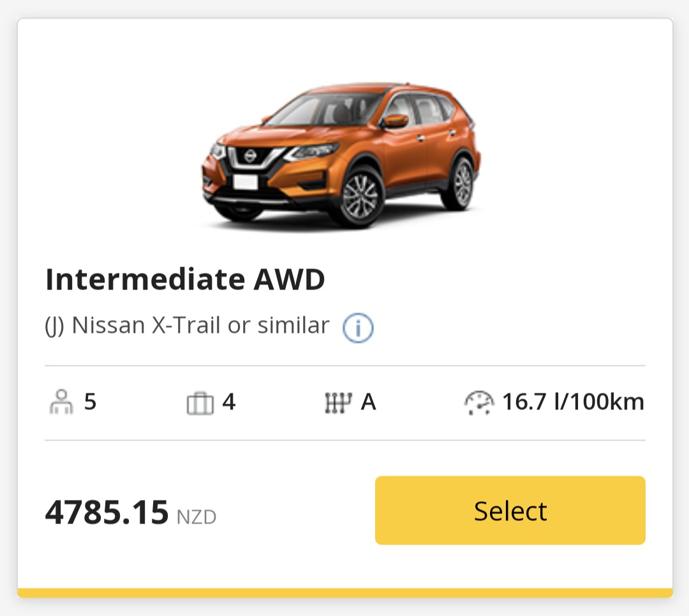Click the 4785.15 price amount
689x616 pixels.
point(107,513)
